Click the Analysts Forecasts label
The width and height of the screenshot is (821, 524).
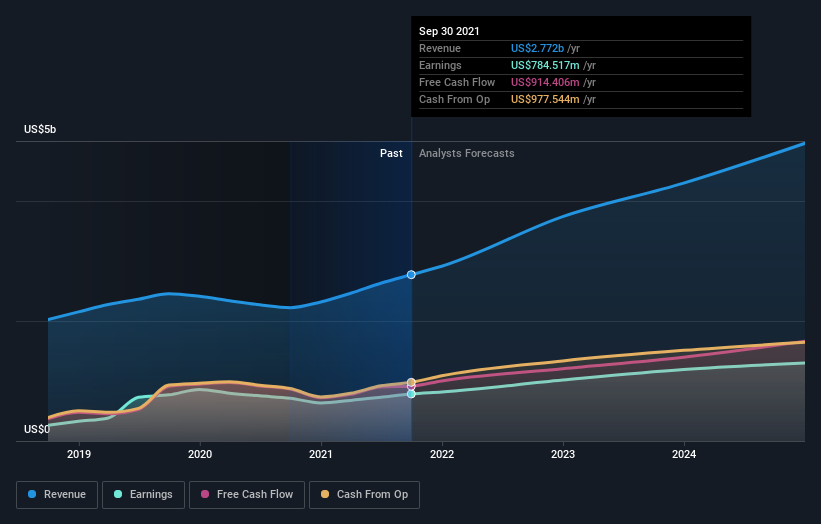[x=467, y=153]
